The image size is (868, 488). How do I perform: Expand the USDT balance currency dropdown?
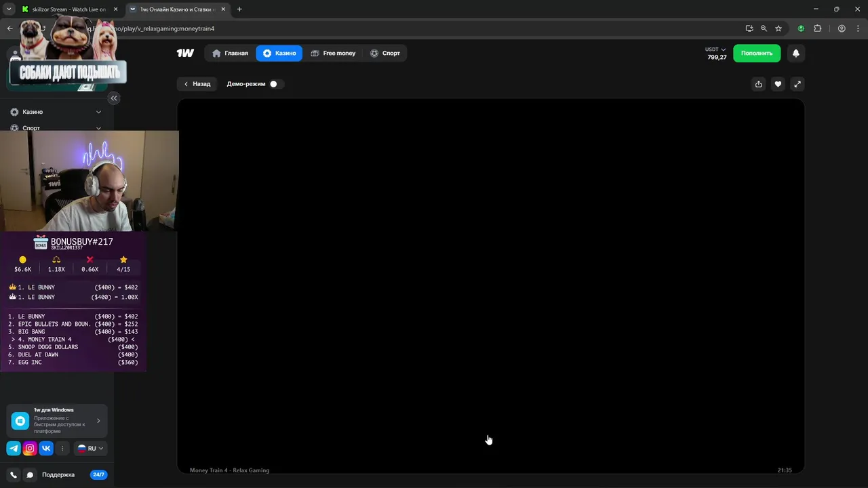(715, 49)
